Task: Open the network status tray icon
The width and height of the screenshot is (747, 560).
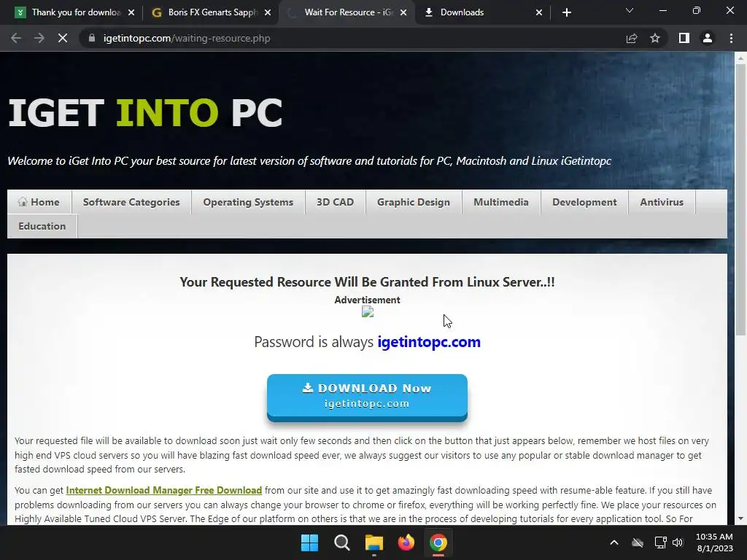Action: pyautogui.click(x=660, y=542)
